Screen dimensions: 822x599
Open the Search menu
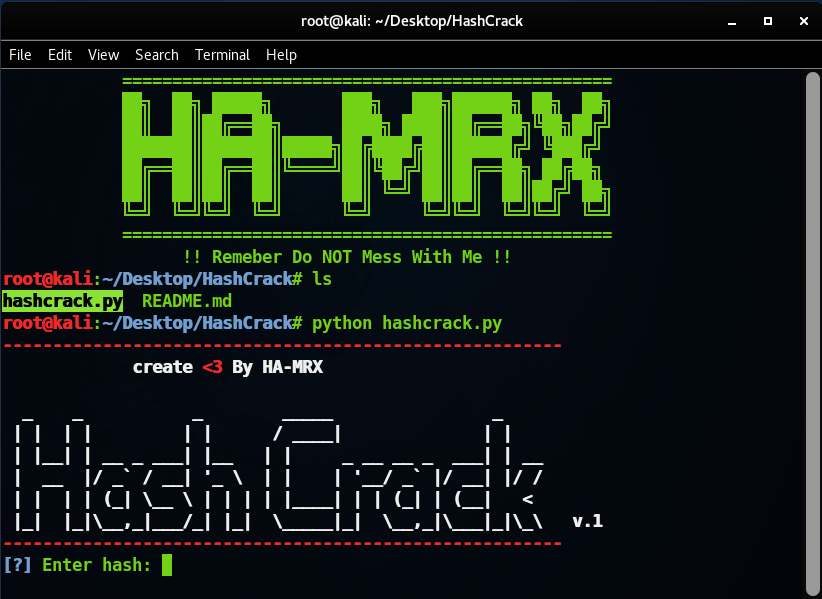[x=157, y=55]
